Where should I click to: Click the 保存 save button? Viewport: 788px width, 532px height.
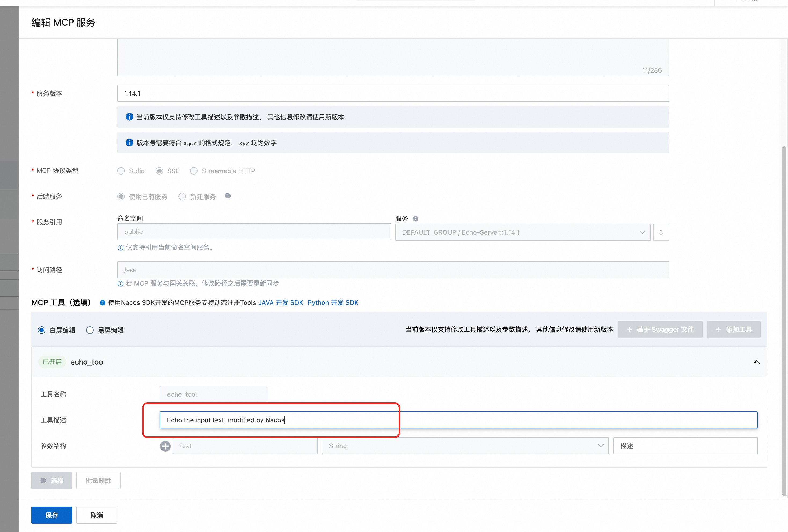52,515
